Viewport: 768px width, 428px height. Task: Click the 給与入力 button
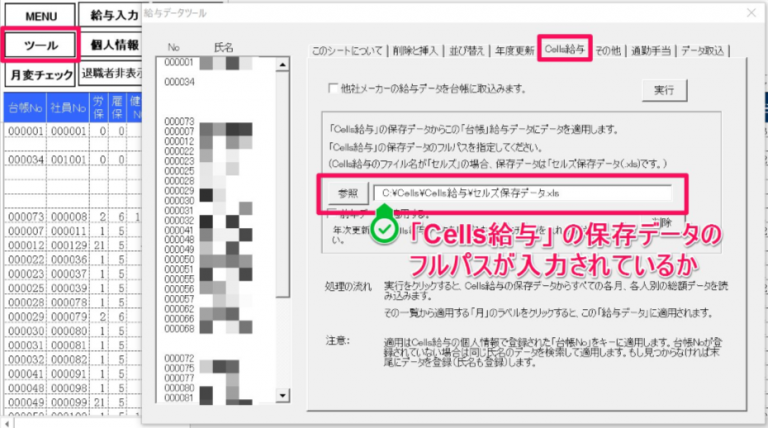coord(111,16)
